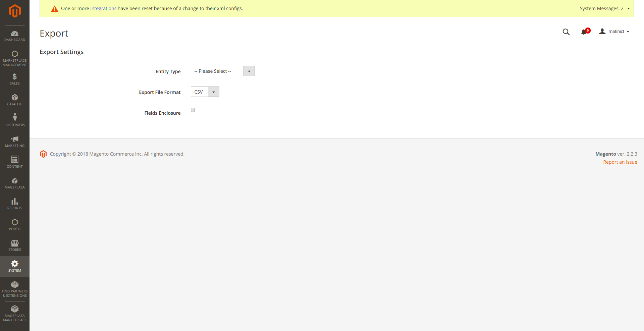The image size is (644, 331).
Task: Open the admin search magnifier
Action: pos(566,32)
